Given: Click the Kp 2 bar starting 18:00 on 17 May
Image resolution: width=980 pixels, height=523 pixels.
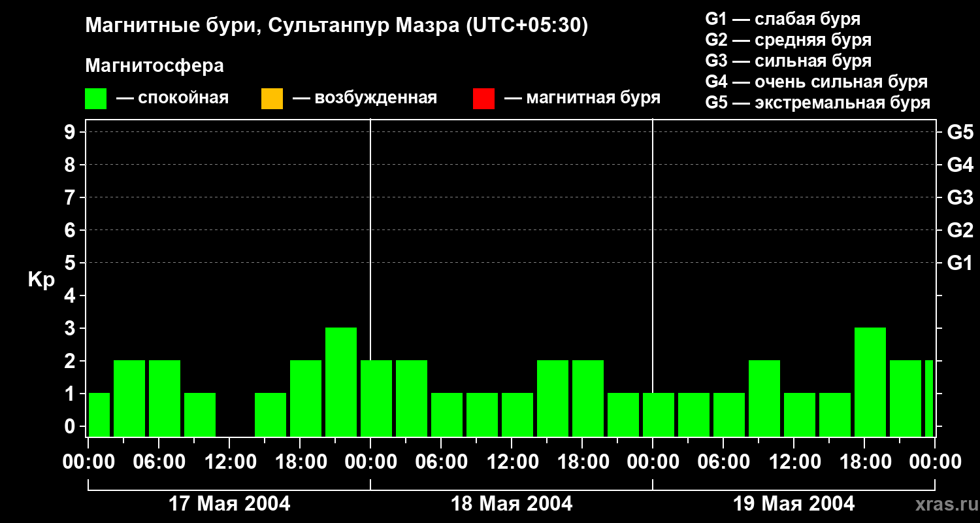Looking at the screenshot, I should point(306,398).
